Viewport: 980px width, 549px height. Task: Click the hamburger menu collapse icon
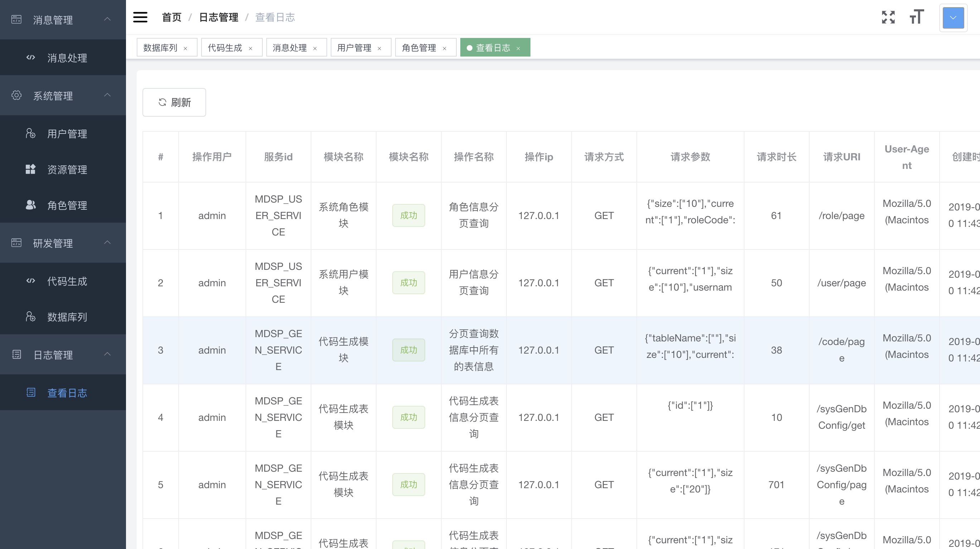(140, 17)
